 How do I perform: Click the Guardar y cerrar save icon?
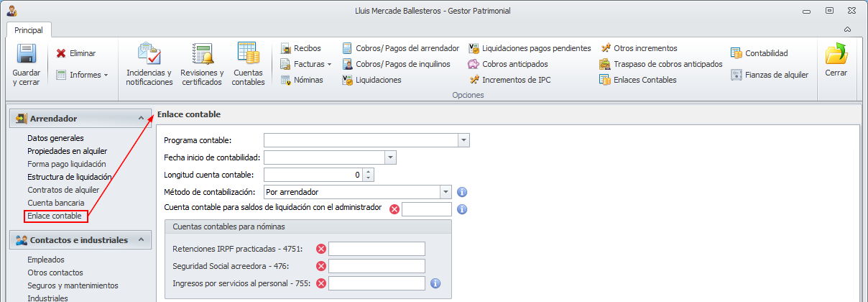(27, 55)
